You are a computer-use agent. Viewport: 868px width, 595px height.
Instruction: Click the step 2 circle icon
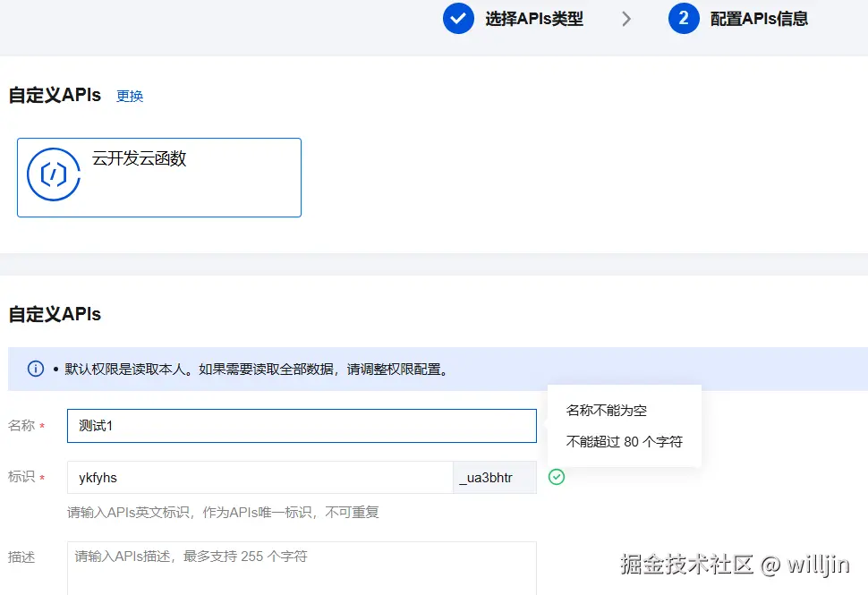point(684,18)
